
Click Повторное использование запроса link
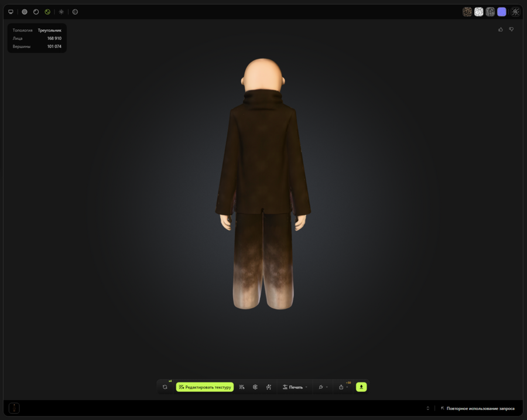point(478,408)
